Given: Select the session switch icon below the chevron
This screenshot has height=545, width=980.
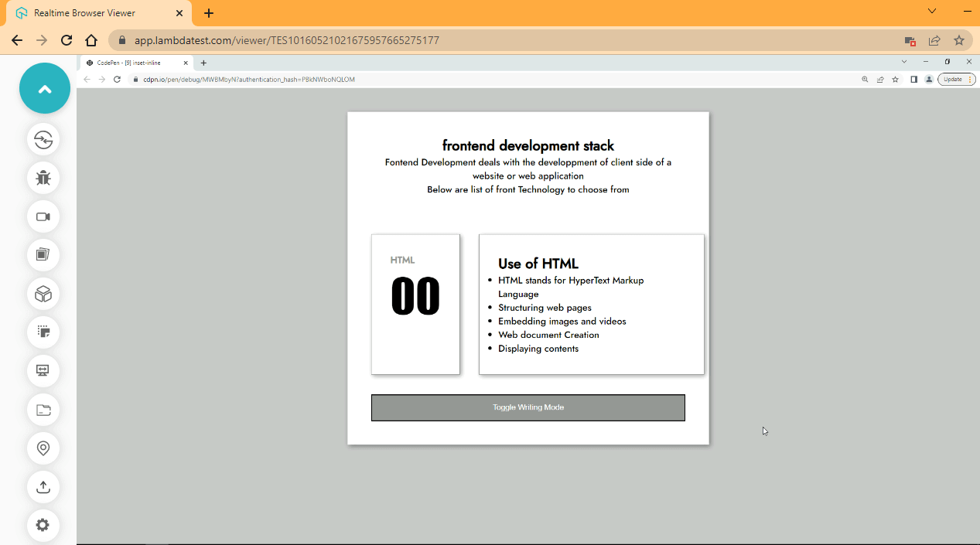Looking at the screenshot, I should (43, 140).
